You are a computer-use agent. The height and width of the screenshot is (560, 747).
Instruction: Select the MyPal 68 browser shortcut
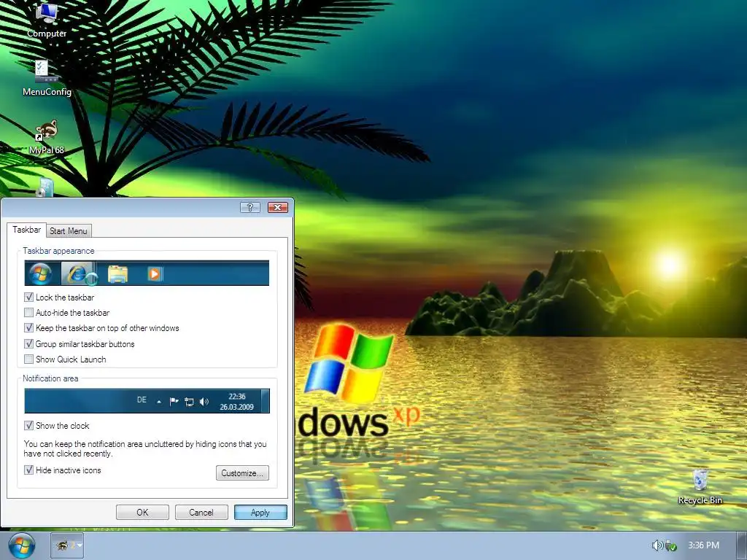point(47,137)
